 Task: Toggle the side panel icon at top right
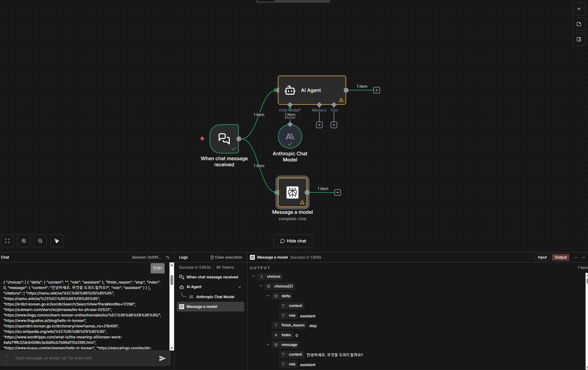coord(579,39)
